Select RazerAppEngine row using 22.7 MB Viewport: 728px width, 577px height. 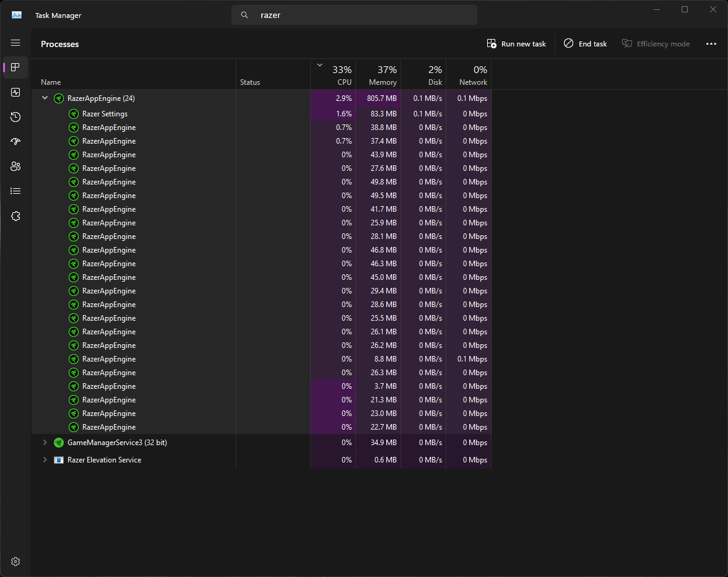[261, 427]
